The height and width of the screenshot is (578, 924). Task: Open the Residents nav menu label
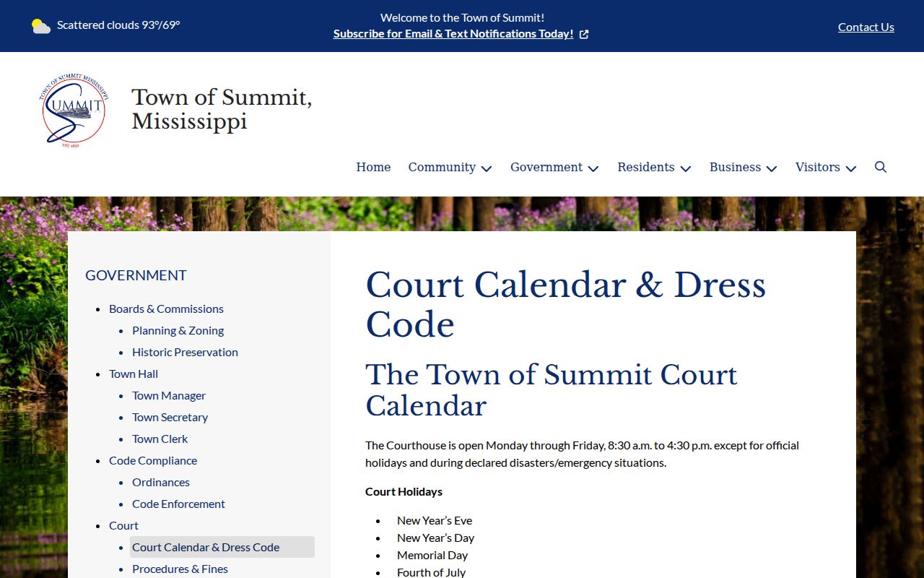[646, 167]
